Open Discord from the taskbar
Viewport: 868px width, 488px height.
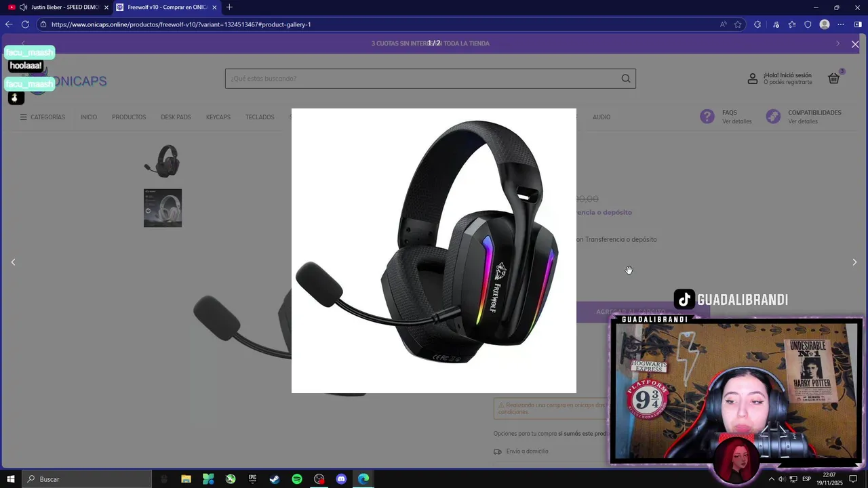(341, 479)
